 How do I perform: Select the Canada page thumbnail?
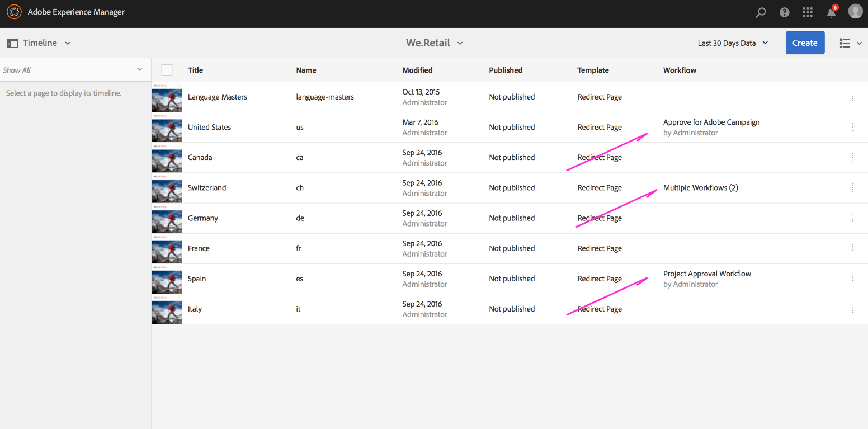pyautogui.click(x=167, y=157)
